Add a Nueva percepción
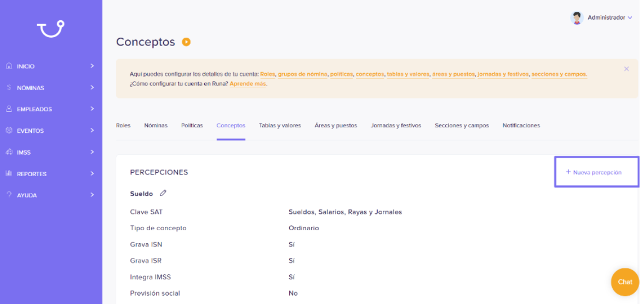The image size is (644, 304). pyautogui.click(x=594, y=172)
